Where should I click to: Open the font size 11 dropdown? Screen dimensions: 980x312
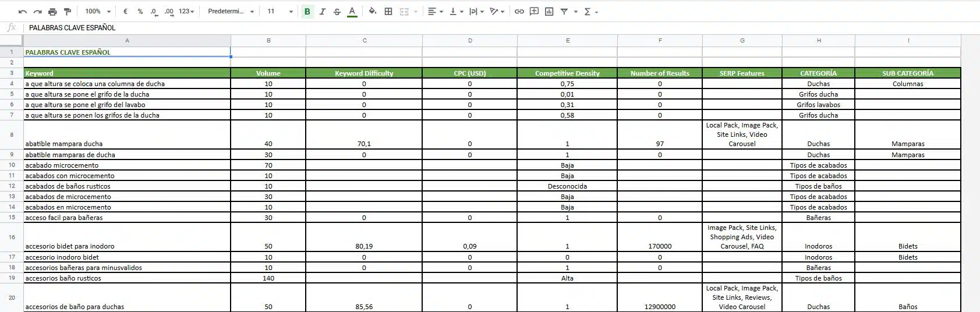(x=280, y=12)
